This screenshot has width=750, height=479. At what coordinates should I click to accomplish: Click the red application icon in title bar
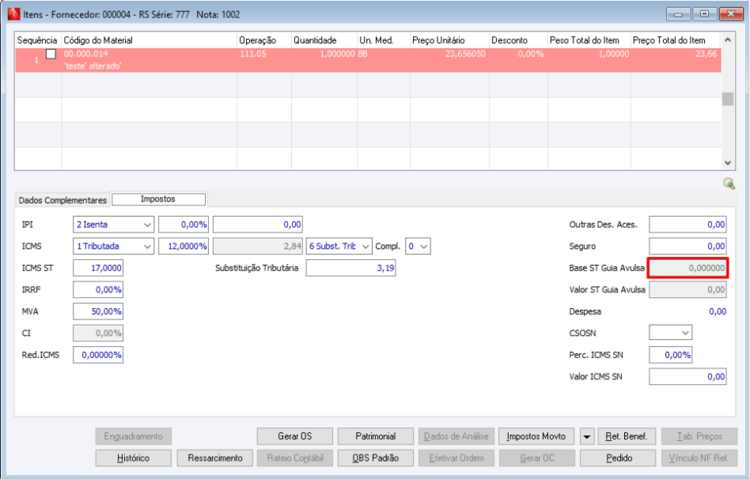[14, 14]
